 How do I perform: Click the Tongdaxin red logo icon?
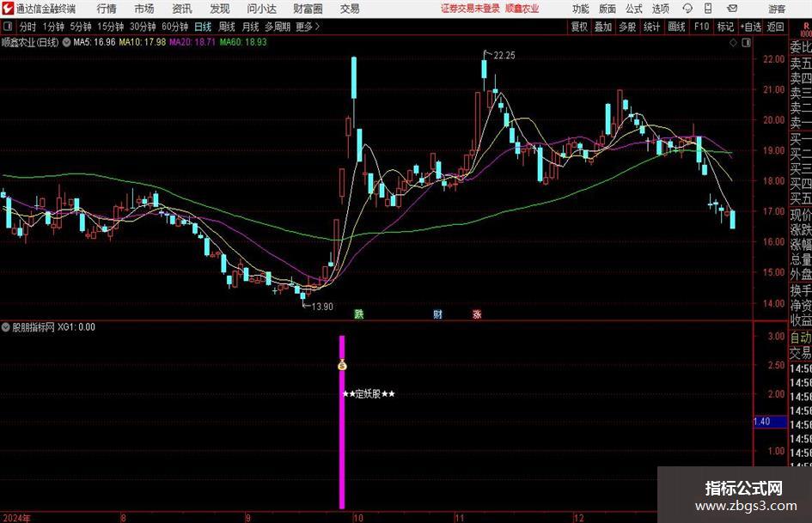pyautogui.click(x=7, y=9)
